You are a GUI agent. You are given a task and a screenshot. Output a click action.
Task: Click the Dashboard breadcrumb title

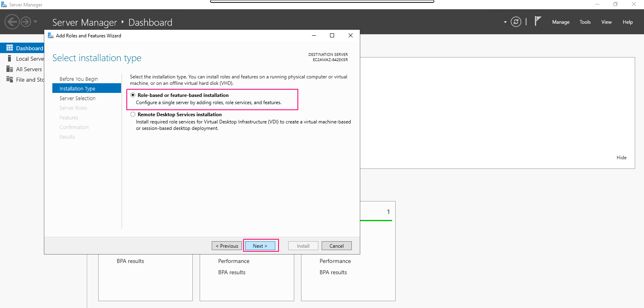coord(150,23)
